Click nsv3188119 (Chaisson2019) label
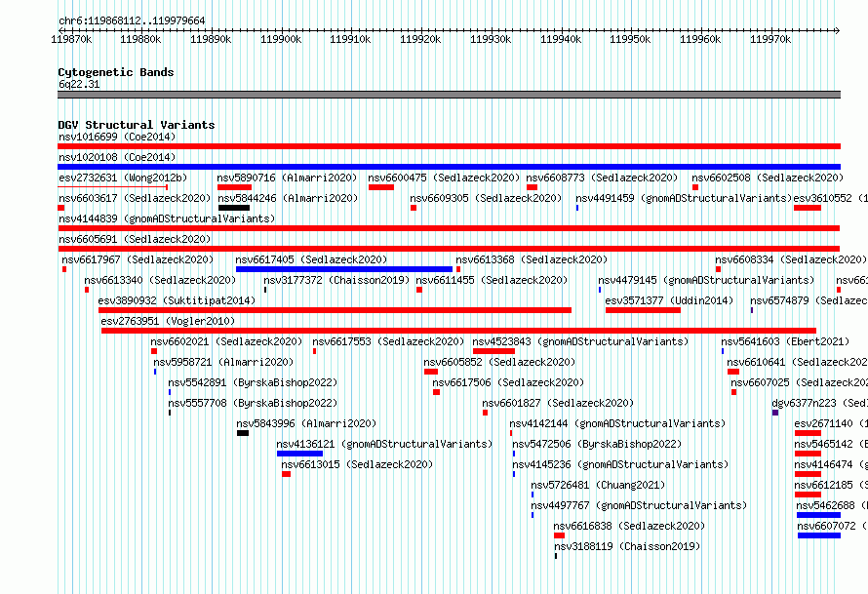 [x=627, y=546]
